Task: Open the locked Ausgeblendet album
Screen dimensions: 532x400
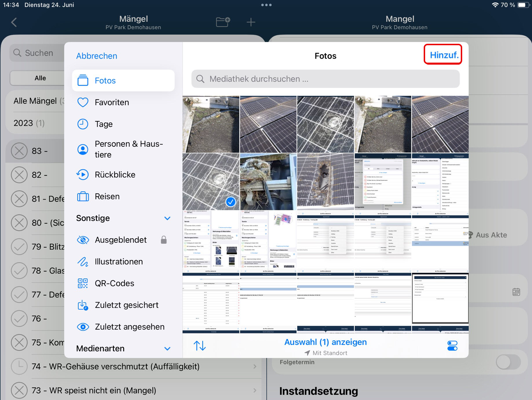Action: [x=123, y=240]
